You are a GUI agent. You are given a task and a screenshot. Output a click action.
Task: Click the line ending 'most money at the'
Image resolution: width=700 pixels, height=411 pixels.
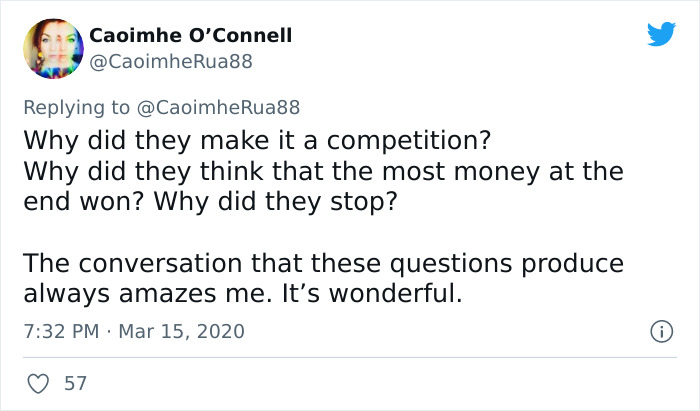tap(322, 171)
